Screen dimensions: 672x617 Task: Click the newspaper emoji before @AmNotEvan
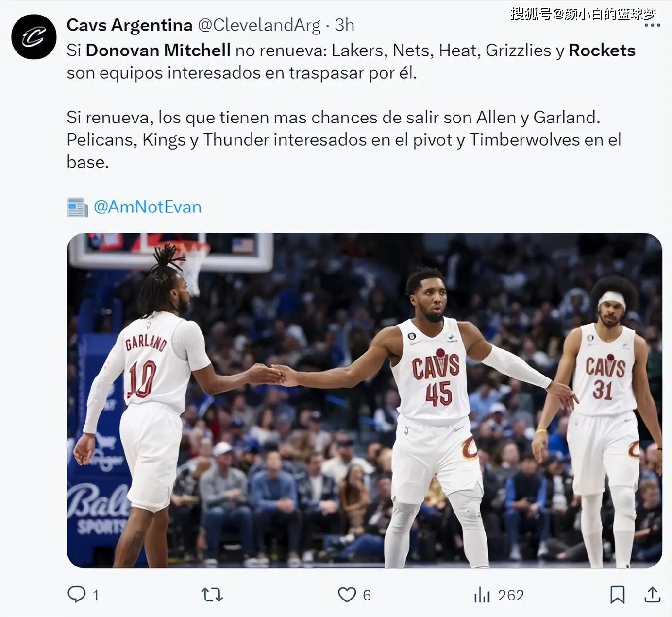(77, 207)
